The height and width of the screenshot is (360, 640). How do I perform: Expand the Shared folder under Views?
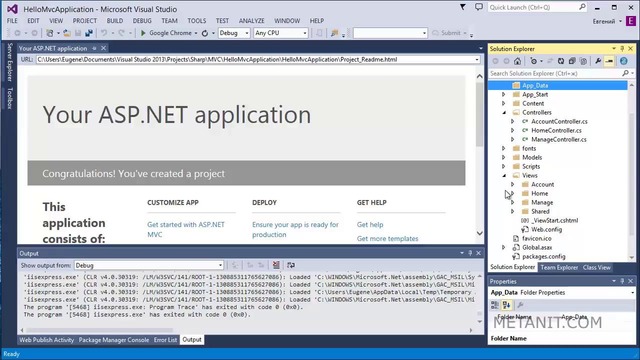click(x=513, y=211)
